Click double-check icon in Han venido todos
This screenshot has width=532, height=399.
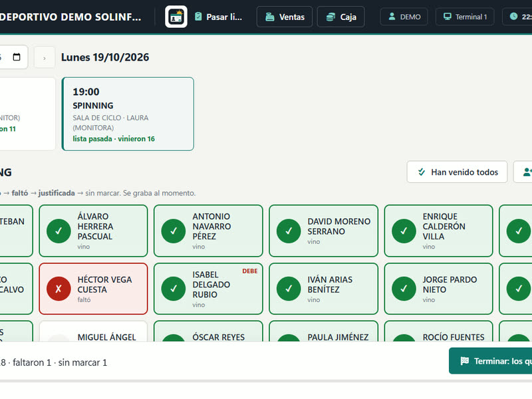tap(422, 172)
